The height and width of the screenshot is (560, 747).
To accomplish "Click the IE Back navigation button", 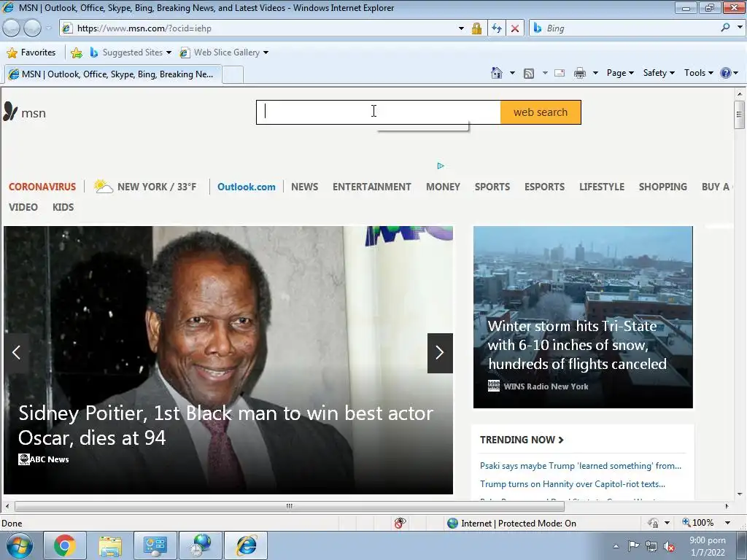I will tap(12, 28).
